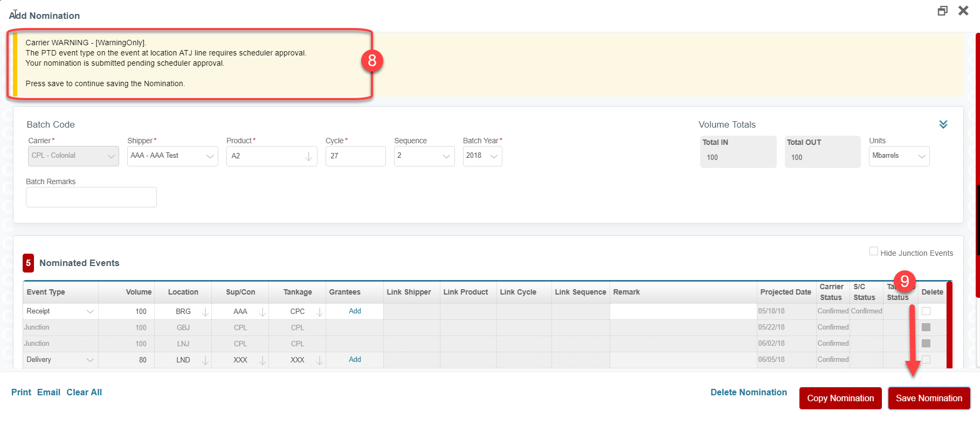Click the restore window icon
The height and width of the screenshot is (433, 980).
coord(942,11)
